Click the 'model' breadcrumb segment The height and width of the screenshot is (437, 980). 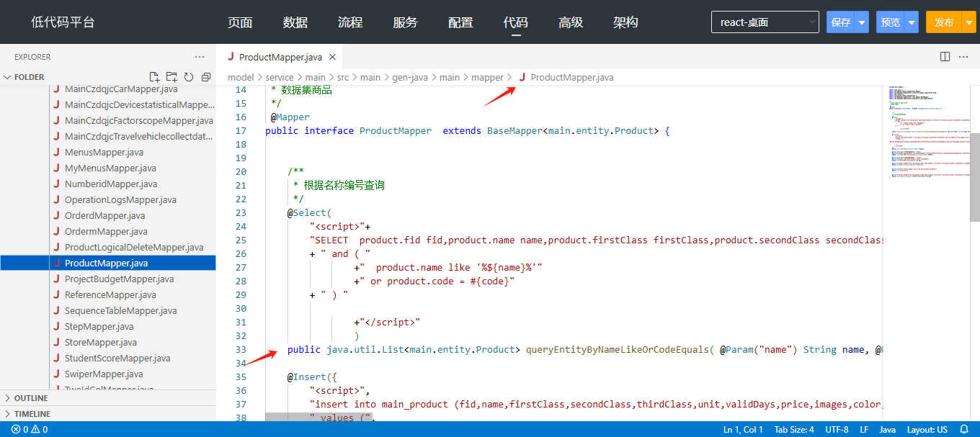241,78
